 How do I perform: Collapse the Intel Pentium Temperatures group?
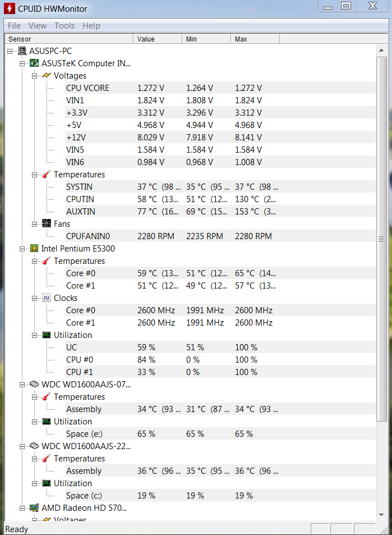[x=34, y=262]
